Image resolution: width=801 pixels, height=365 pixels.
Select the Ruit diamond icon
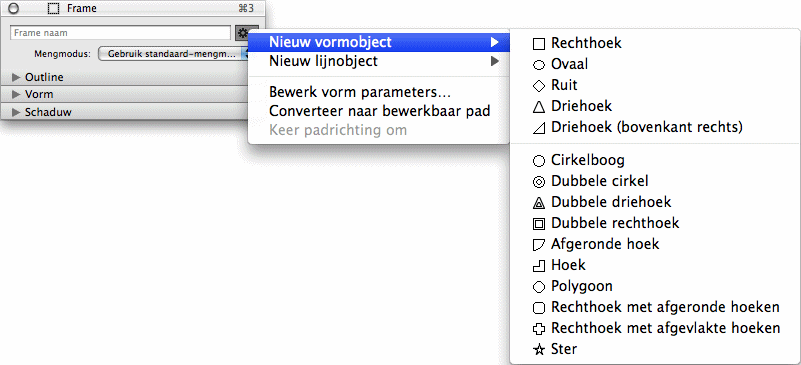[x=538, y=86]
